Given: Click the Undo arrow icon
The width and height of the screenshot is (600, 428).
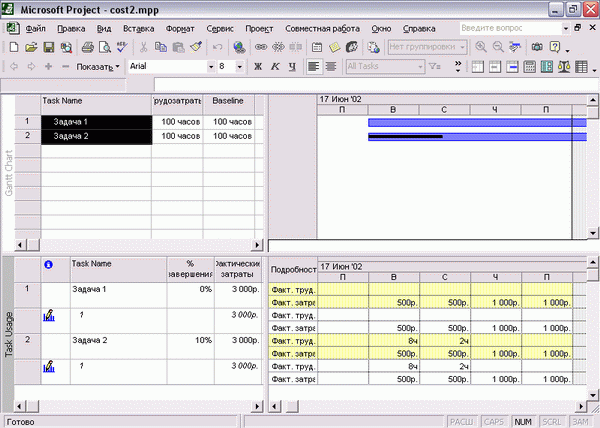Looking at the screenshot, I should [x=217, y=47].
